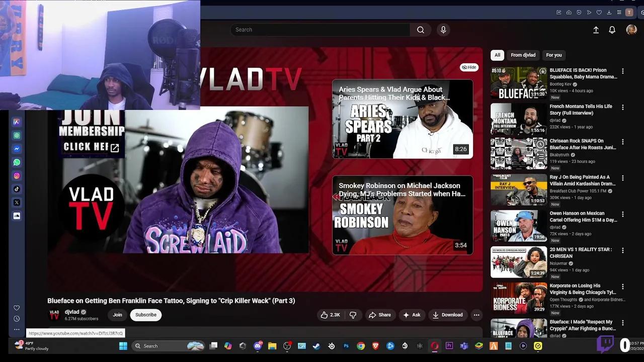Open Steam from the taskbar

pyautogui.click(x=316, y=346)
